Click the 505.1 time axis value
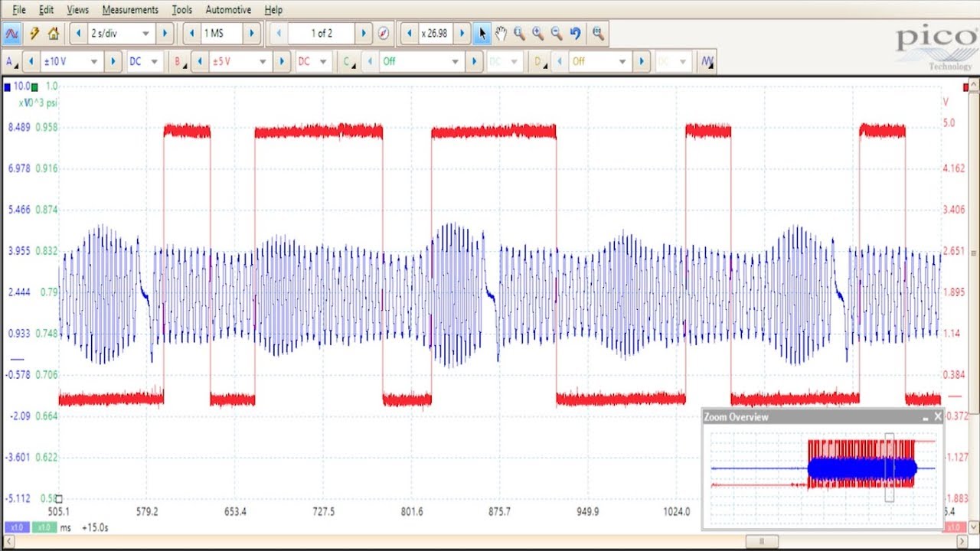 click(x=59, y=511)
